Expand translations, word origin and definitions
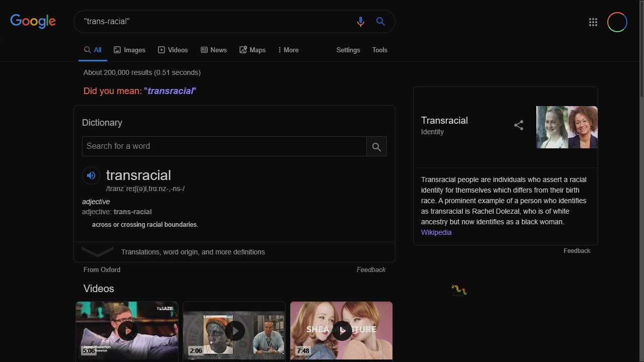The height and width of the screenshot is (362, 644). [234, 252]
